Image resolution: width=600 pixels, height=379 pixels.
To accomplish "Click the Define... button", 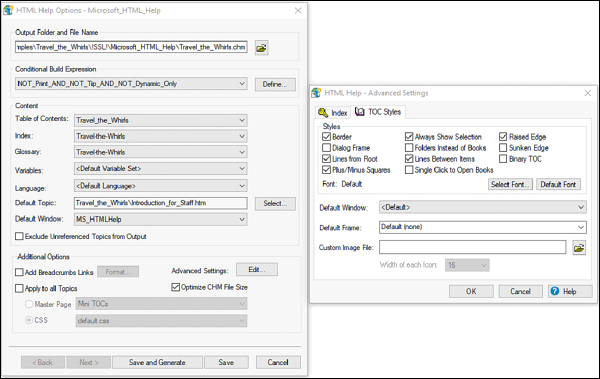I will [275, 84].
